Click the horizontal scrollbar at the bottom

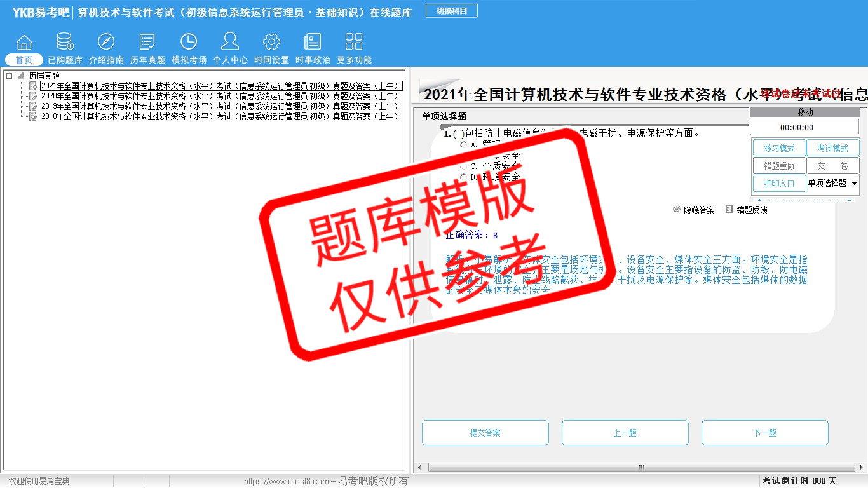click(x=641, y=467)
